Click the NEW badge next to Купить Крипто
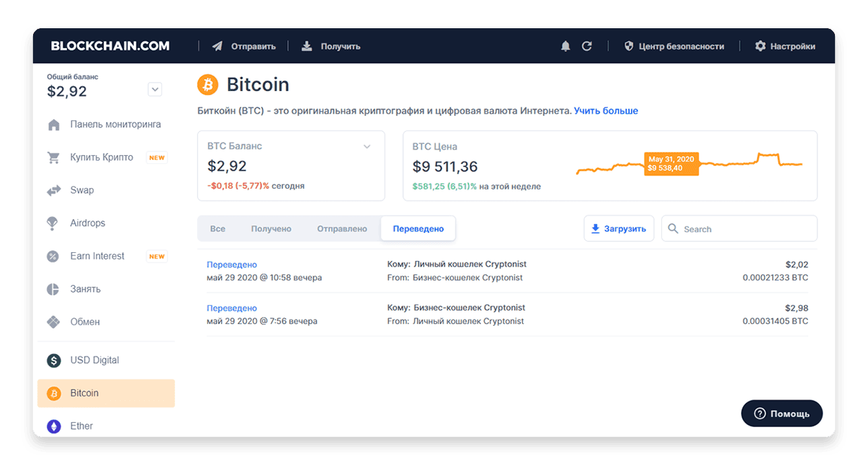Viewport: 868px width, 465px height. tap(157, 158)
